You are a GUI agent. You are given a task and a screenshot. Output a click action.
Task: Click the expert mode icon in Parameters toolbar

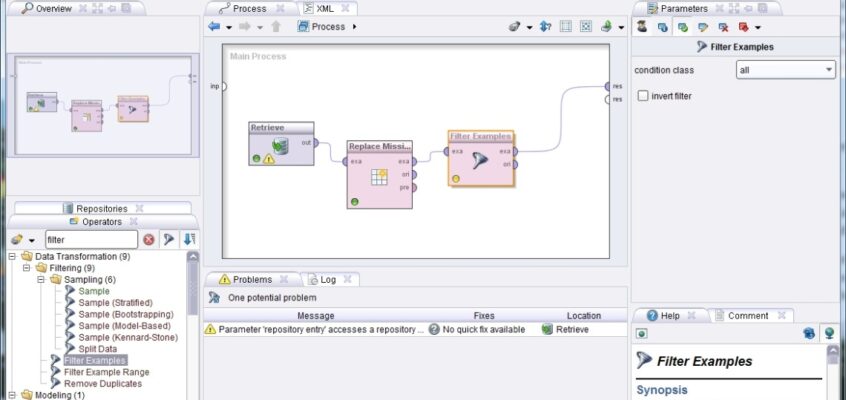coord(642,26)
